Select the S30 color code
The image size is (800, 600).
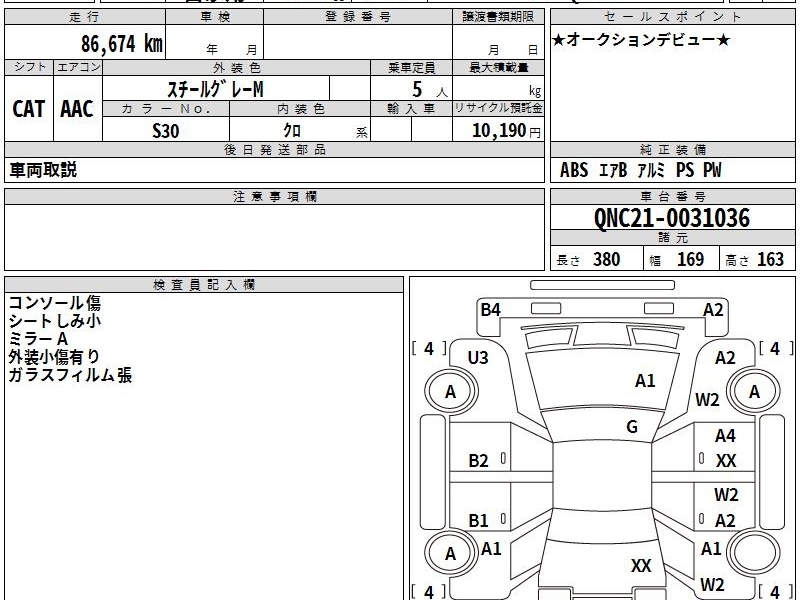pos(166,131)
